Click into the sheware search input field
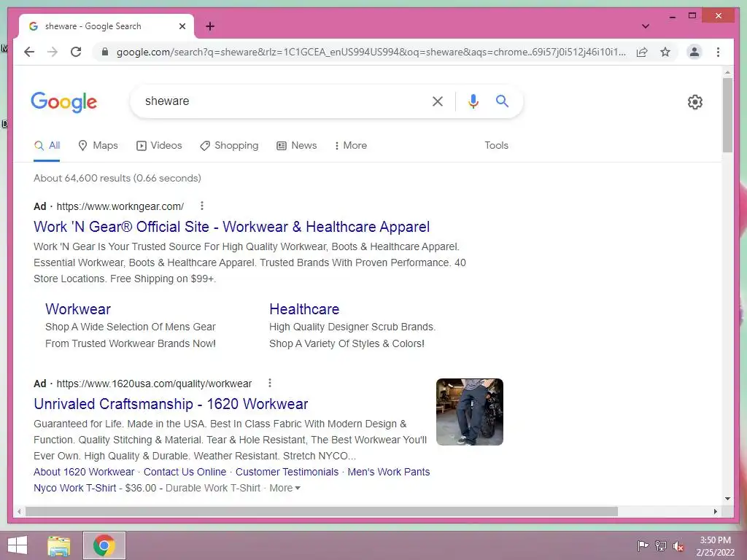Viewport: 747px width, 560px height. (284, 101)
